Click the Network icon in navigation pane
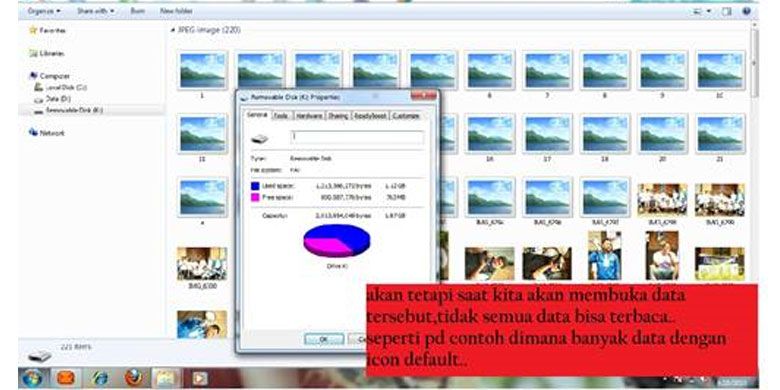Image resolution: width=780 pixels, height=390 pixels. tap(33, 132)
